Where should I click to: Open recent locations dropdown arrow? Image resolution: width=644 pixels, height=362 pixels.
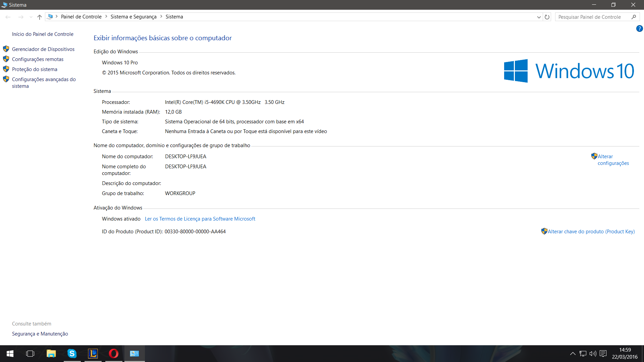tap(31, 17)
